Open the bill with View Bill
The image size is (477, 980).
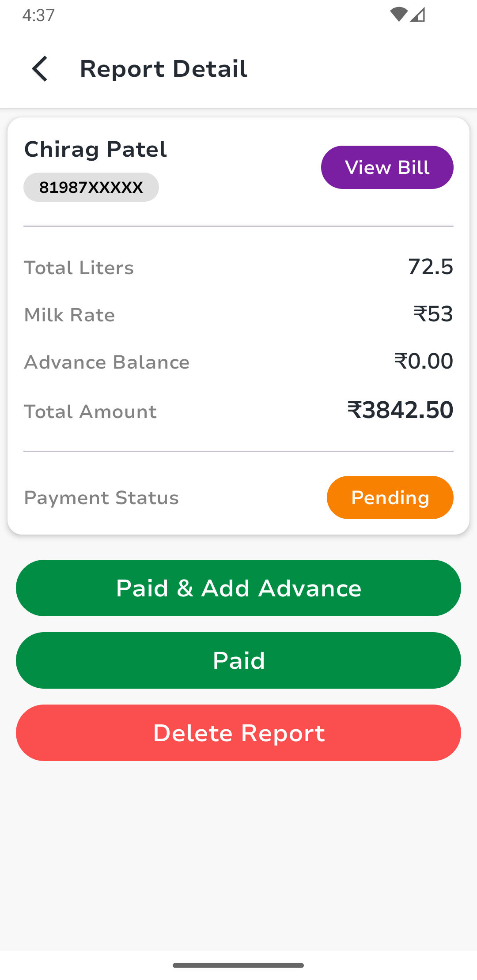387,167
